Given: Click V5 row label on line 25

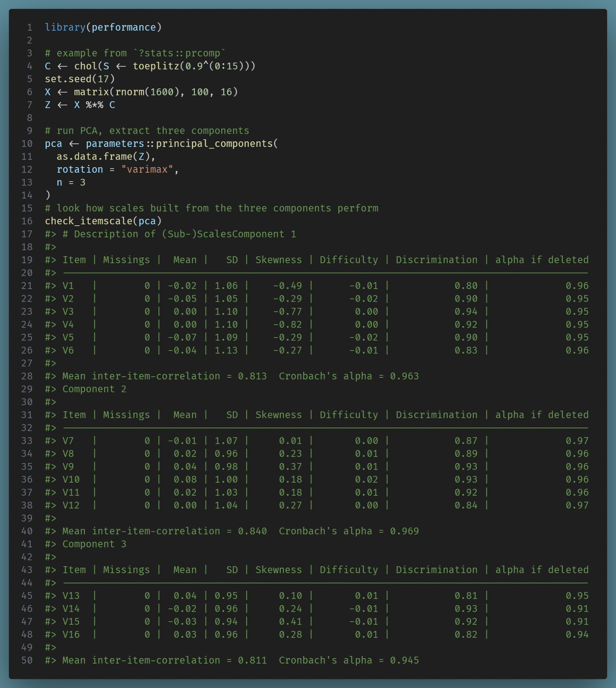Looking at the screenshot, I should 68,337.
